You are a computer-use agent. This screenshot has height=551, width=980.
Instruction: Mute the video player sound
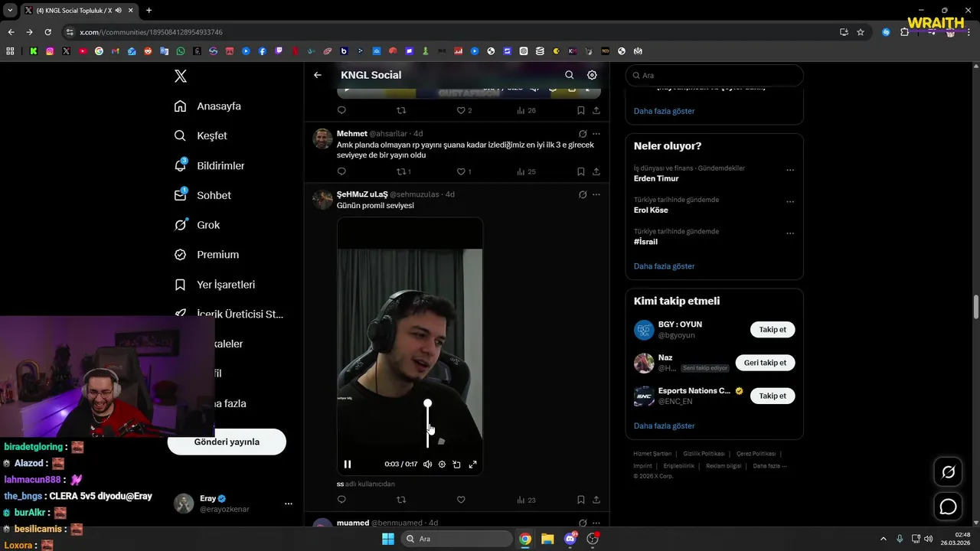click(428, 464)
